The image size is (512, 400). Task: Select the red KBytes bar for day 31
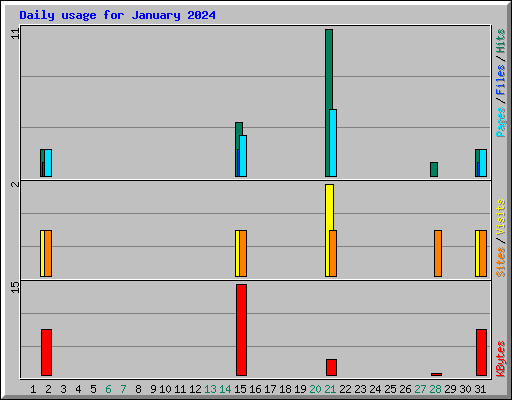tap(481, 352)
